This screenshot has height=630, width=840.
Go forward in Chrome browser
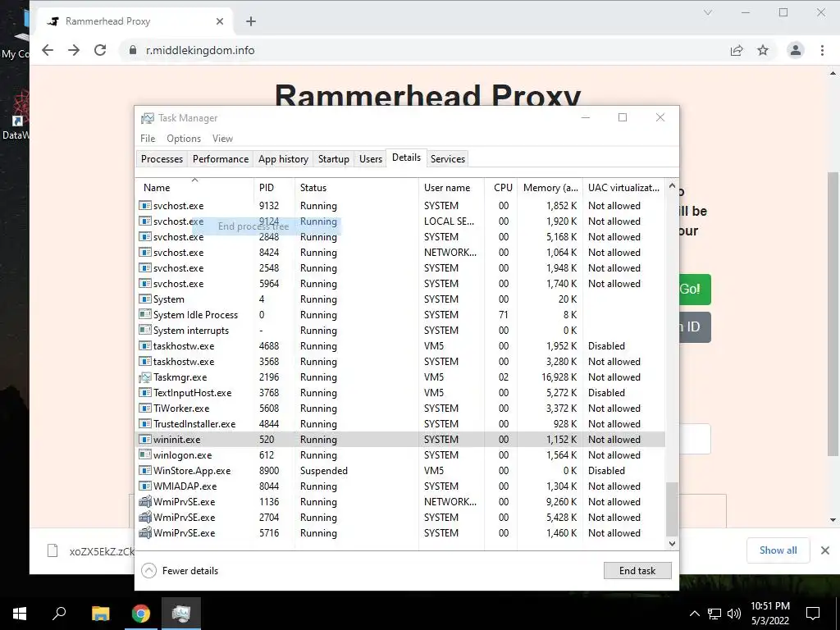74,50
